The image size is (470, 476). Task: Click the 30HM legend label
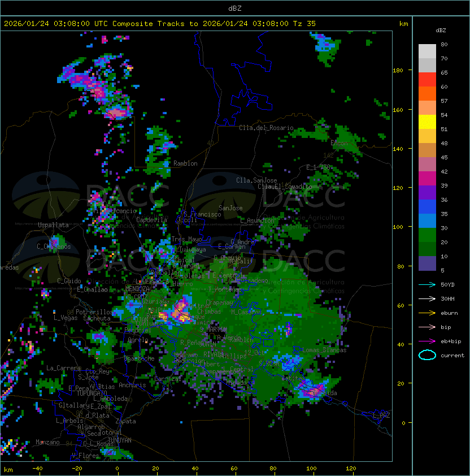point(447,298)
